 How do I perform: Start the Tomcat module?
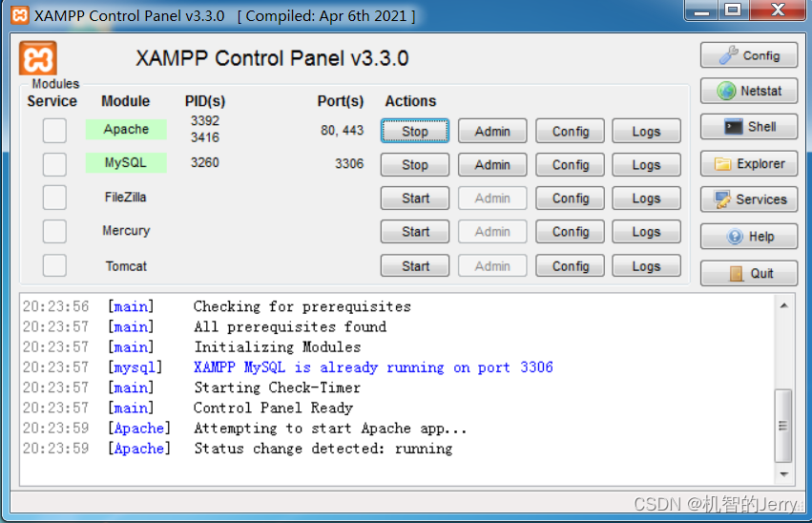pyautogui.click(x=415, y=265)
